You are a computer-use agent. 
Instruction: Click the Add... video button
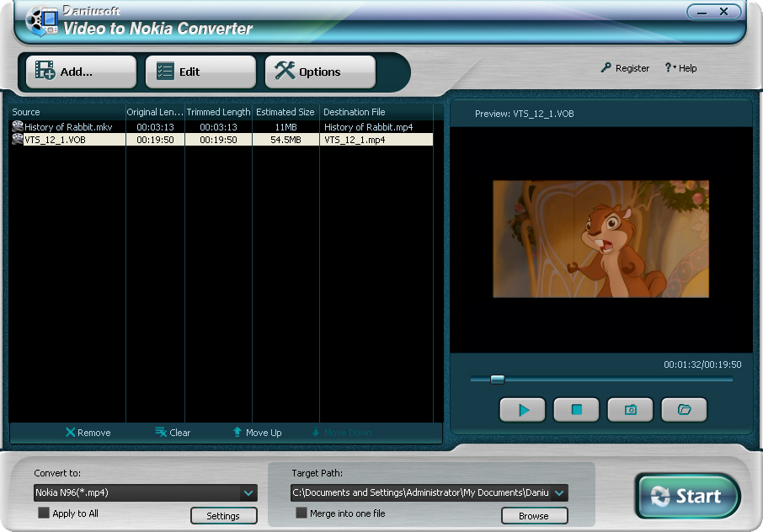(x=81, y=72)
